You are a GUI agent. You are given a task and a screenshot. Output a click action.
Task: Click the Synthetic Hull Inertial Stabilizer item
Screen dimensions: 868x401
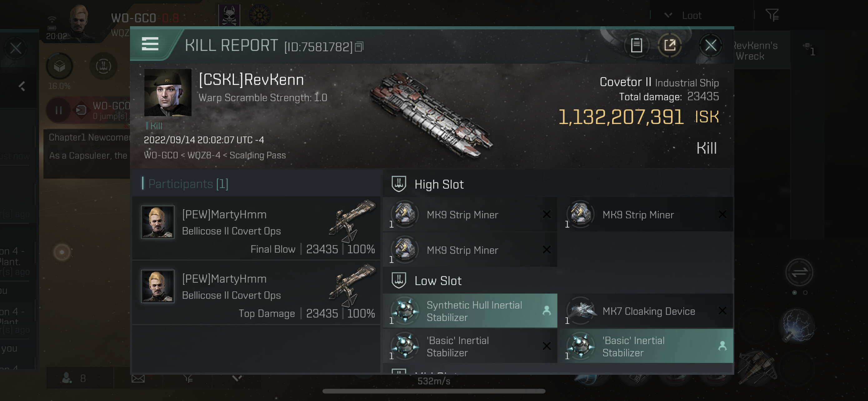pyautogui.click(x=470, y=311)
